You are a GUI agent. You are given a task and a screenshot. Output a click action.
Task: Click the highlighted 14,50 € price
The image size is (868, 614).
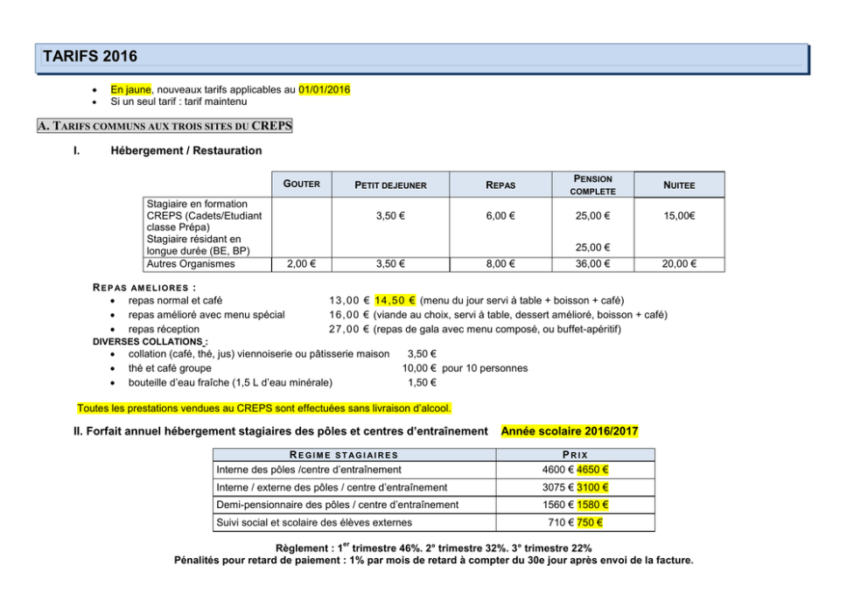point(395,300)
